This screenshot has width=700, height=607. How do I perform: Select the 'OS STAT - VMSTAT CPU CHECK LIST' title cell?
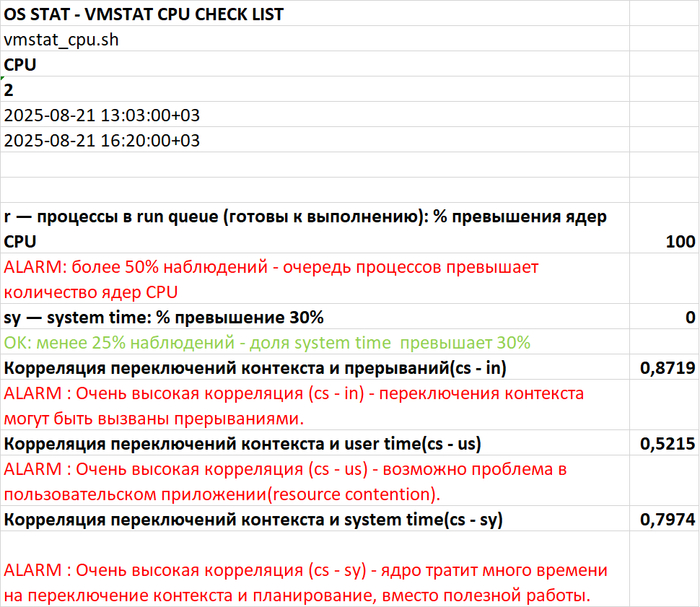click(x=144, y=14)
